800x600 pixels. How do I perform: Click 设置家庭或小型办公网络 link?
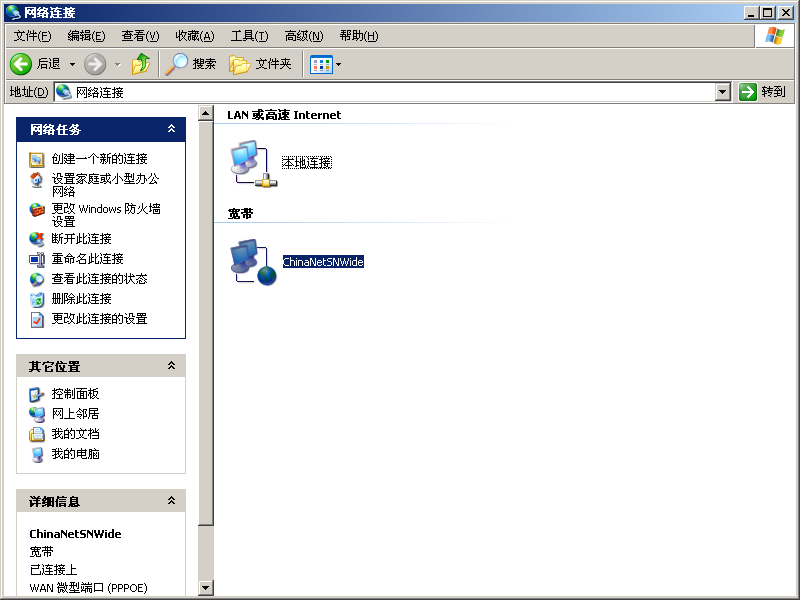point(105,185)
